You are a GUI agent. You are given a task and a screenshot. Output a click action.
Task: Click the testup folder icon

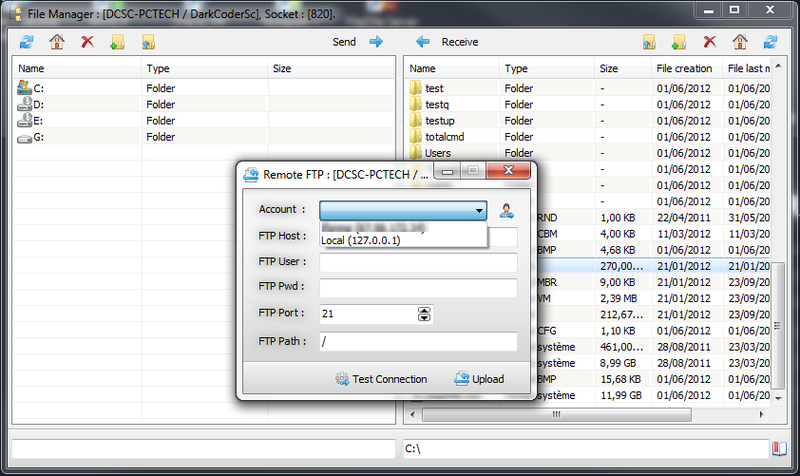pos(415,120)
